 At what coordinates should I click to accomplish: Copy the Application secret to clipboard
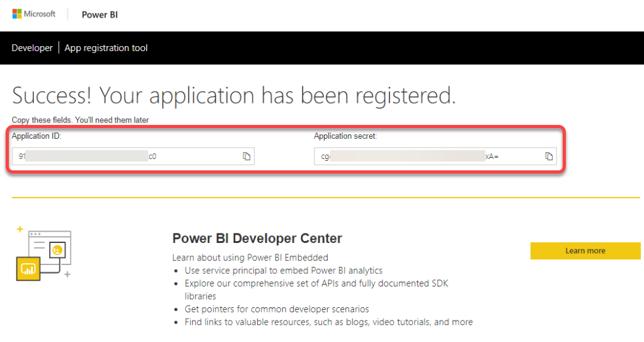pyautogui.click(x=549, y=156)
